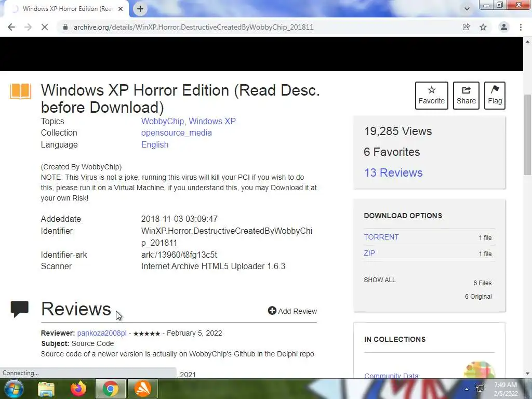Screen dimensions: 532x399
Task: Open the Chrome profile menu
Action: point(504,27)
